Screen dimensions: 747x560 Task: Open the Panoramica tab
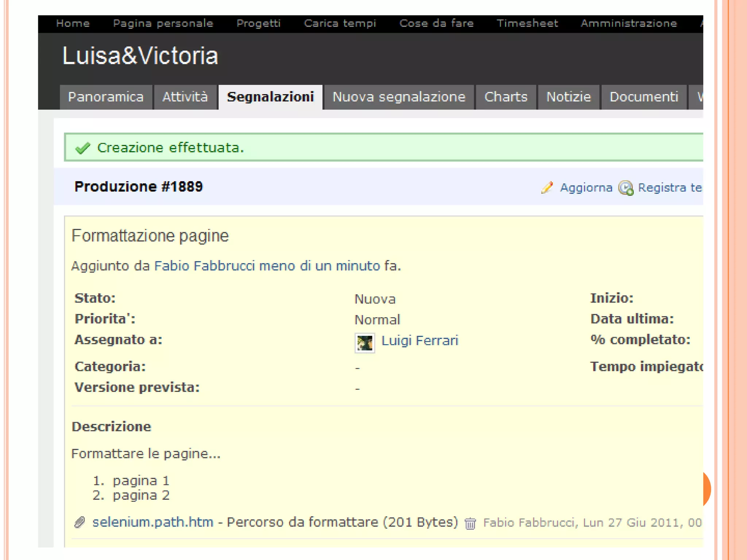click(x=106, y=97)
